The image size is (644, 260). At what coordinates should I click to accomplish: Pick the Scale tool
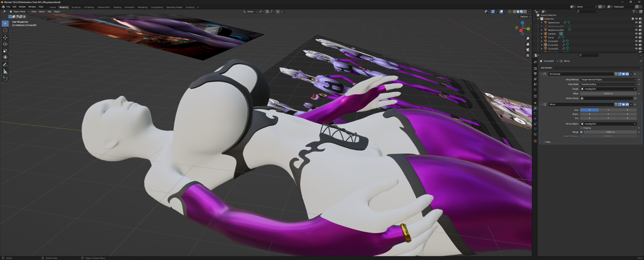pos(5,51)
